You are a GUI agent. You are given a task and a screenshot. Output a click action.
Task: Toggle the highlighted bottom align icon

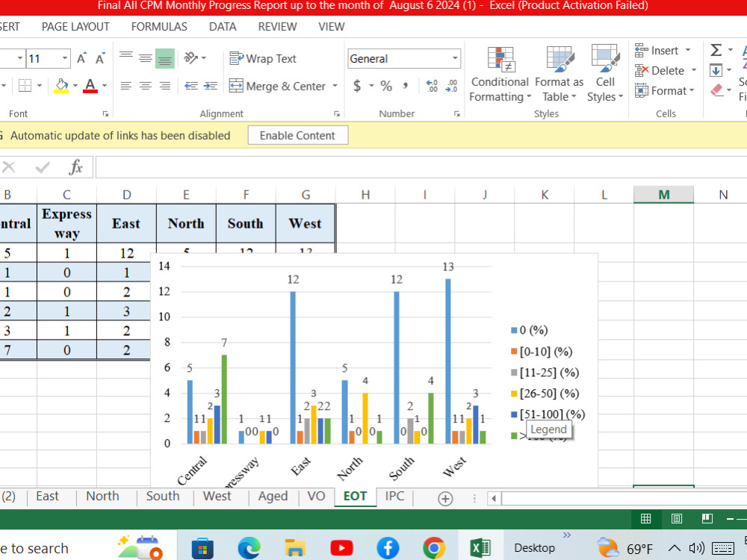(x=165, y=58)
